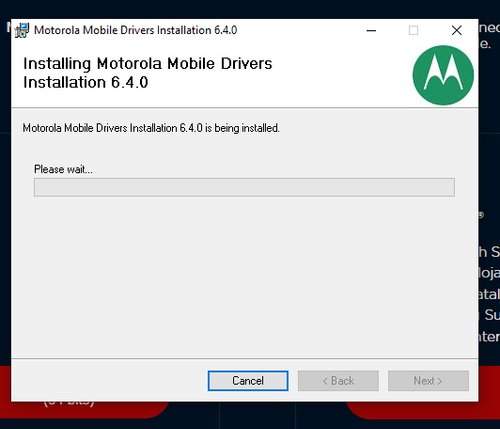Click the disabled Next button
The width and height of the screenshot is (500, 429).
(x=428, y=381)
